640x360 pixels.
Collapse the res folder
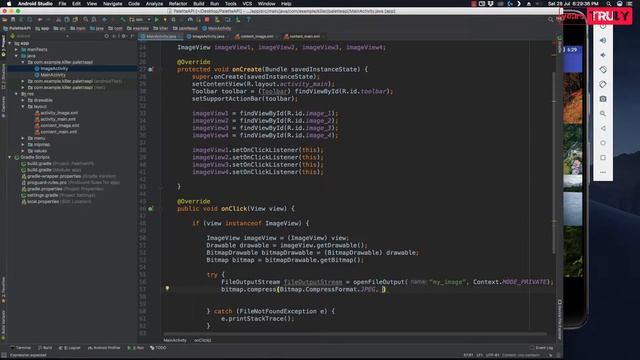(x=16, y=94)
